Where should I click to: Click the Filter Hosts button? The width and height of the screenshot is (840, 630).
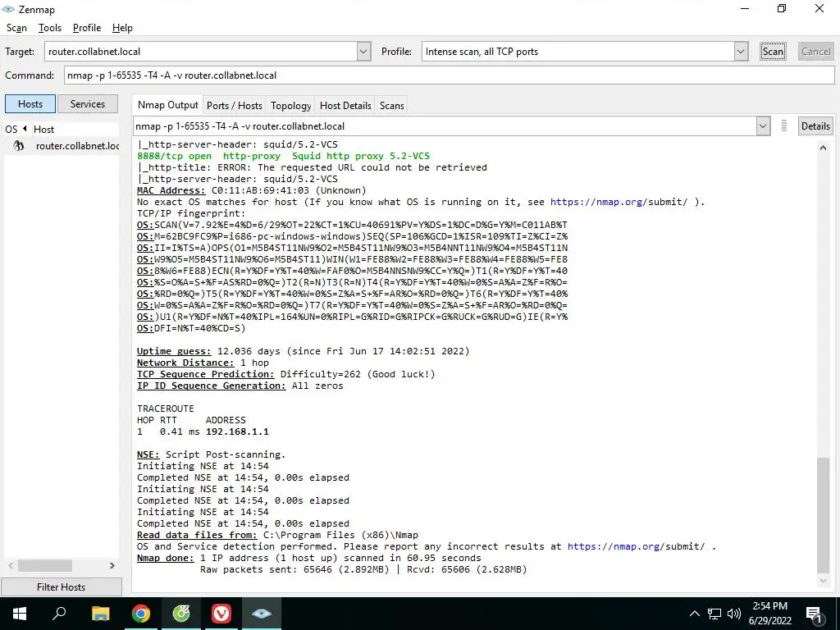click(61, 587)
